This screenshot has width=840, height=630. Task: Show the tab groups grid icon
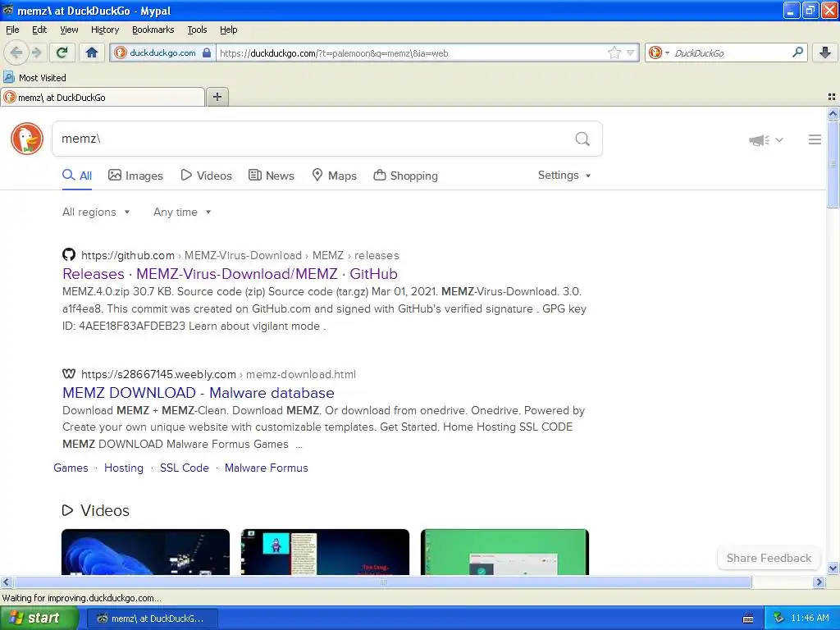pos(832,97)
